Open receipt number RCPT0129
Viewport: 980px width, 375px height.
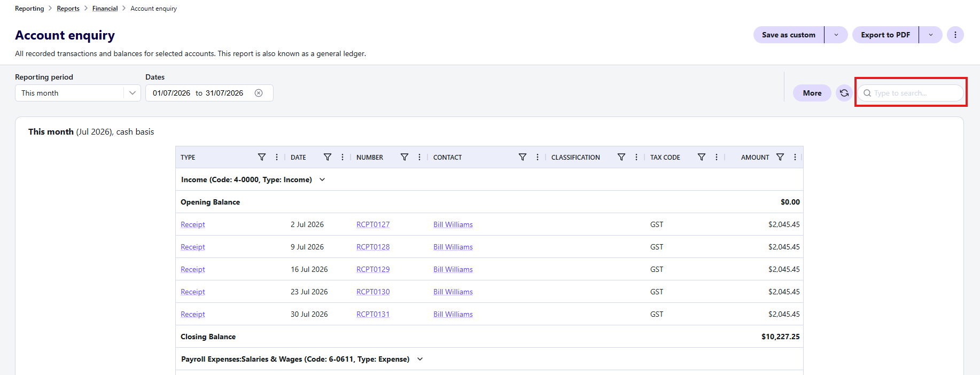373,269
